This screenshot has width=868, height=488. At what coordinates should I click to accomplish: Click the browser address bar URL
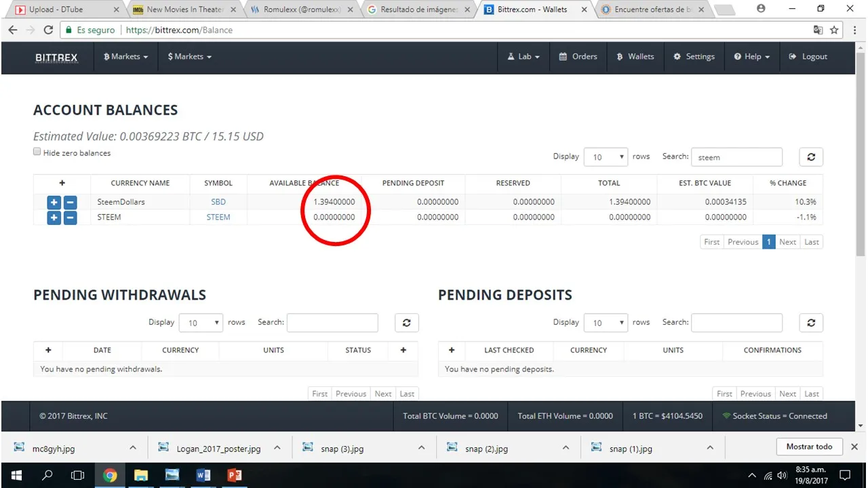click(179, 30)
